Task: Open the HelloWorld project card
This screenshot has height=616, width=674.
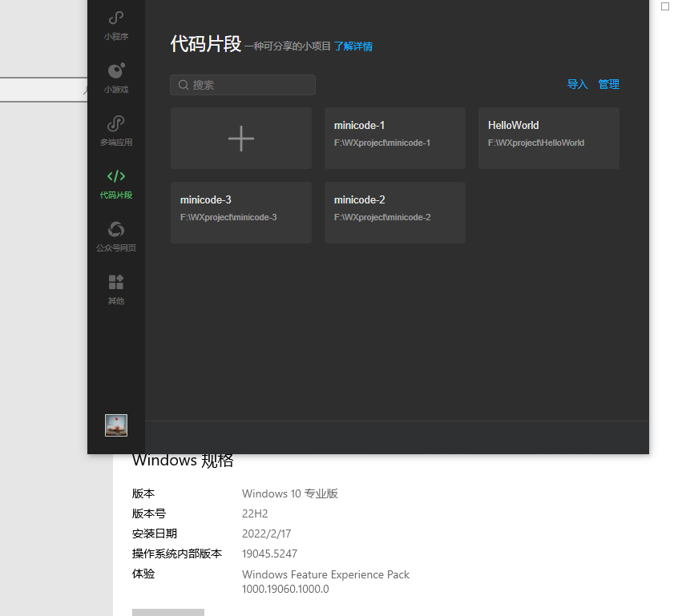Action: (549, 139)
